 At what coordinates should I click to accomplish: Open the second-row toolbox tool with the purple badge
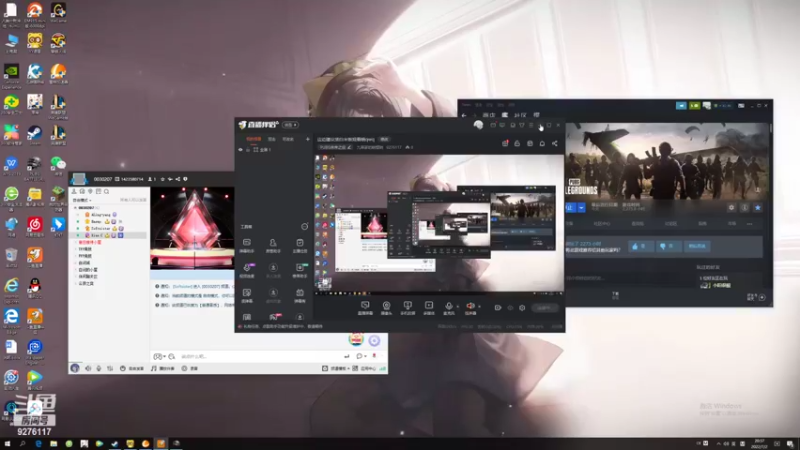247,270
